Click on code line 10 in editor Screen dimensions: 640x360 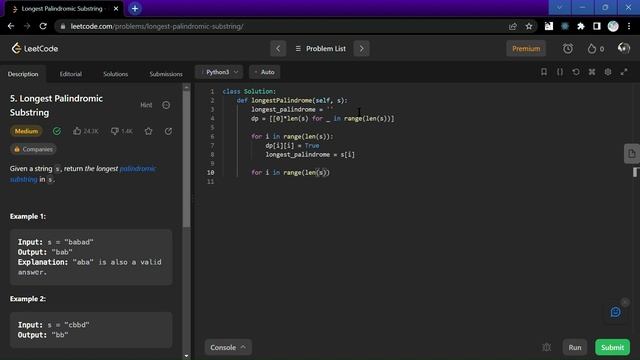pyautogui.click(x=291, y=173)
